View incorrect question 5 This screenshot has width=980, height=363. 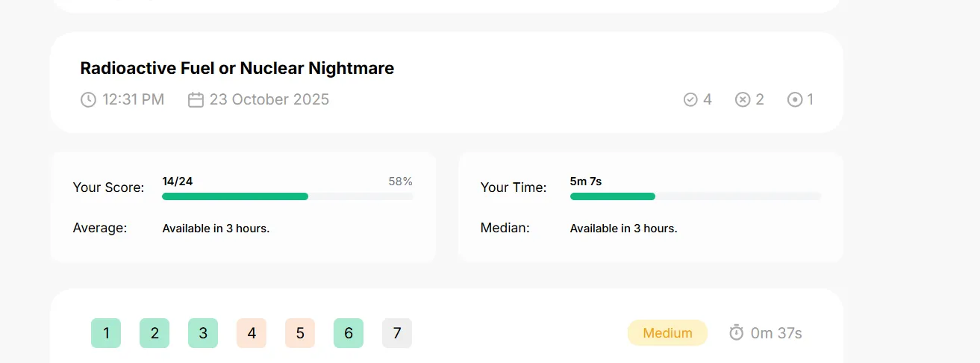[x=300, y=333]
